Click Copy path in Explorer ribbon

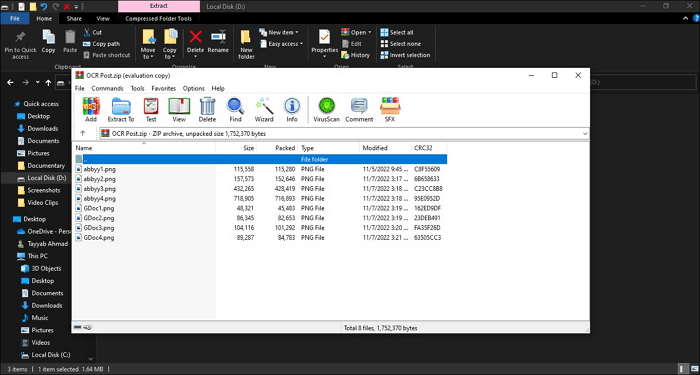point(101,44)
